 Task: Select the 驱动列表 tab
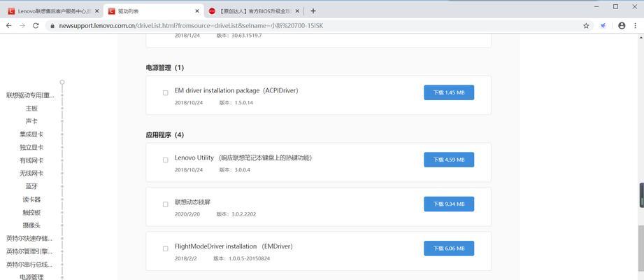tap(154, 11)
